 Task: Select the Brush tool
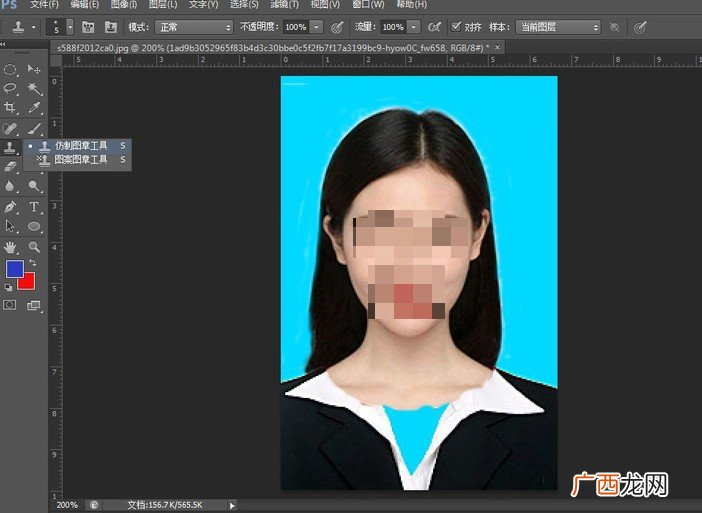click(34, 129)
